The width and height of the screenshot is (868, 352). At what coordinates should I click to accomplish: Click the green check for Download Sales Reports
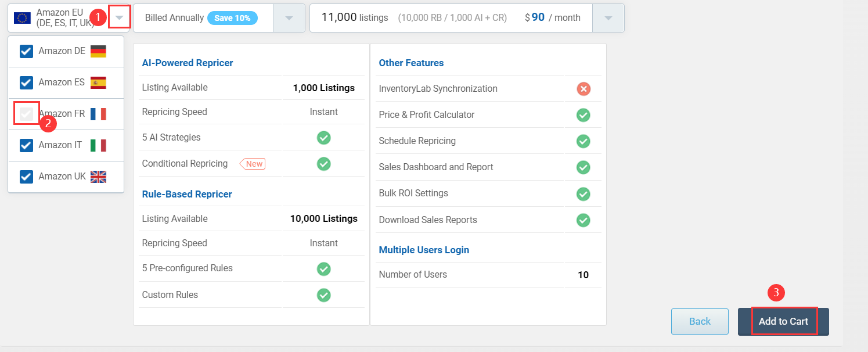584,220
